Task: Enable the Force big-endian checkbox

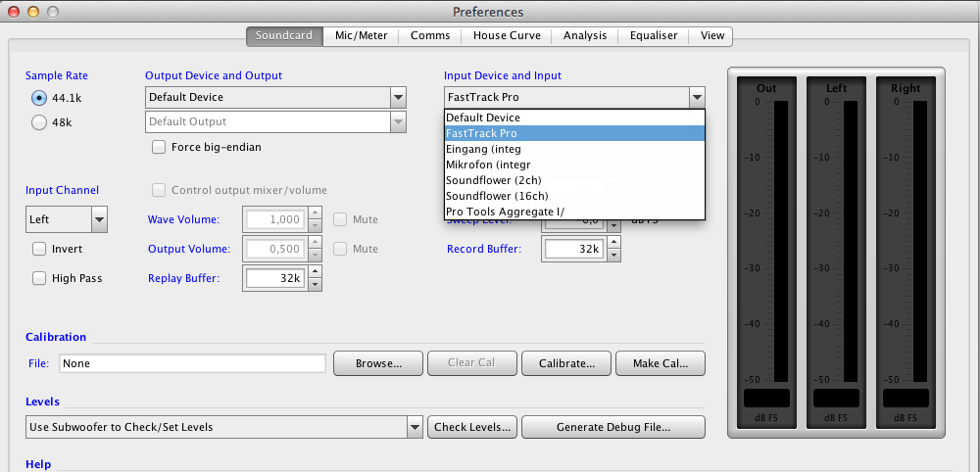Action: point(160,147)
